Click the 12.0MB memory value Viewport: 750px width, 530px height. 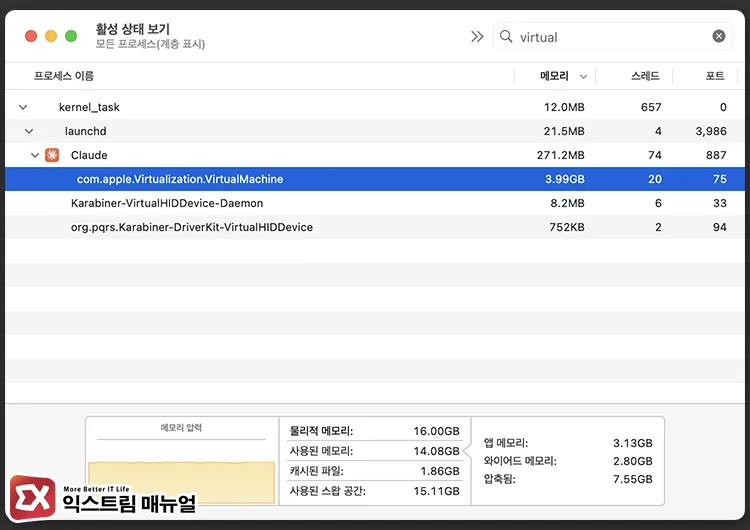click(x=564, y=107)
